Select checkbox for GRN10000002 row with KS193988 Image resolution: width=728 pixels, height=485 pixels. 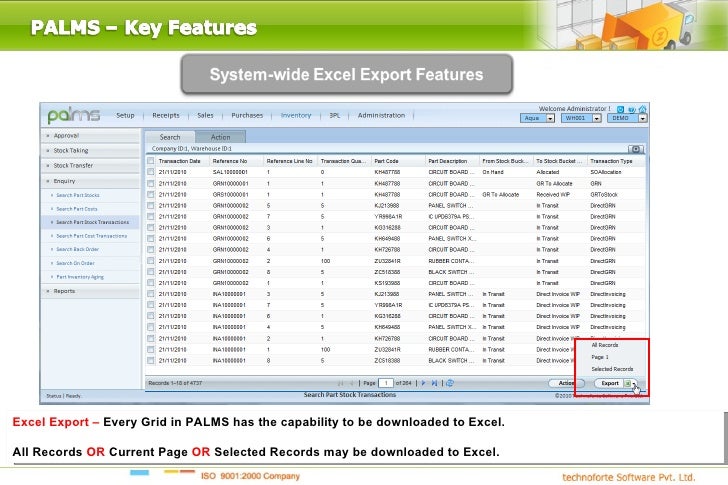coord(150,283)
